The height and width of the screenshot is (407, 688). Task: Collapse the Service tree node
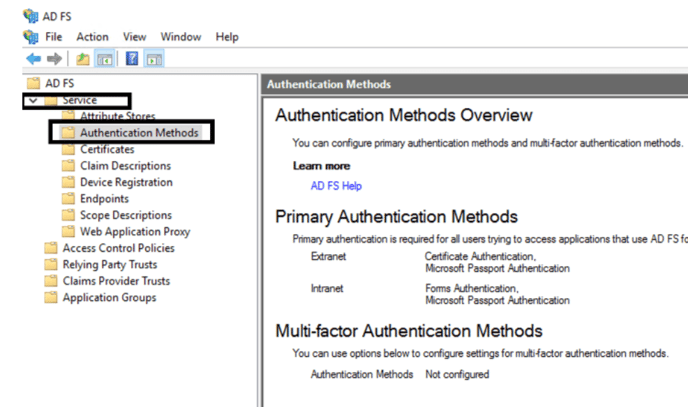pyautogui.click(x=34, y=100)
